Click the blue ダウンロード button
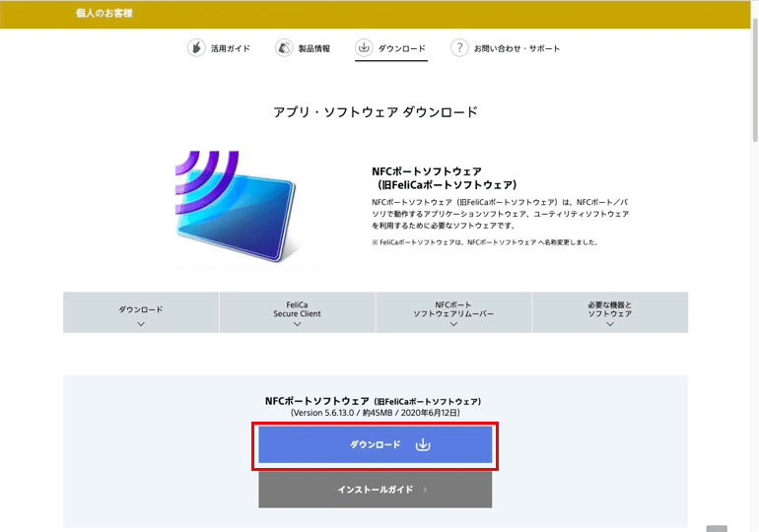 (x=376, y=444)
